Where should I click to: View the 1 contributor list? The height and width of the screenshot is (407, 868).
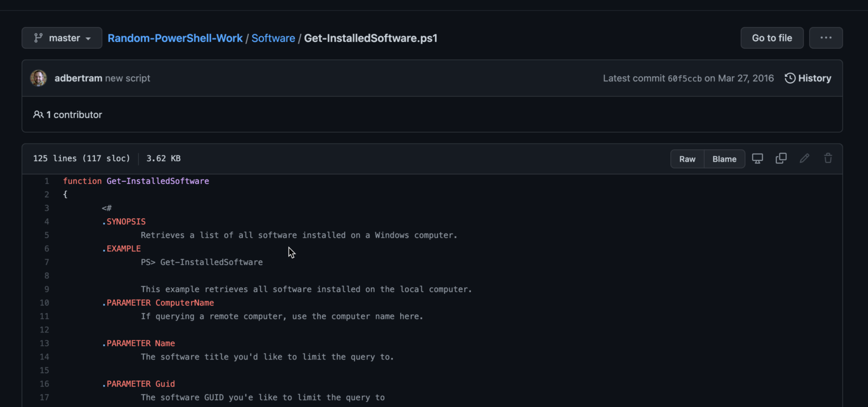73,114
